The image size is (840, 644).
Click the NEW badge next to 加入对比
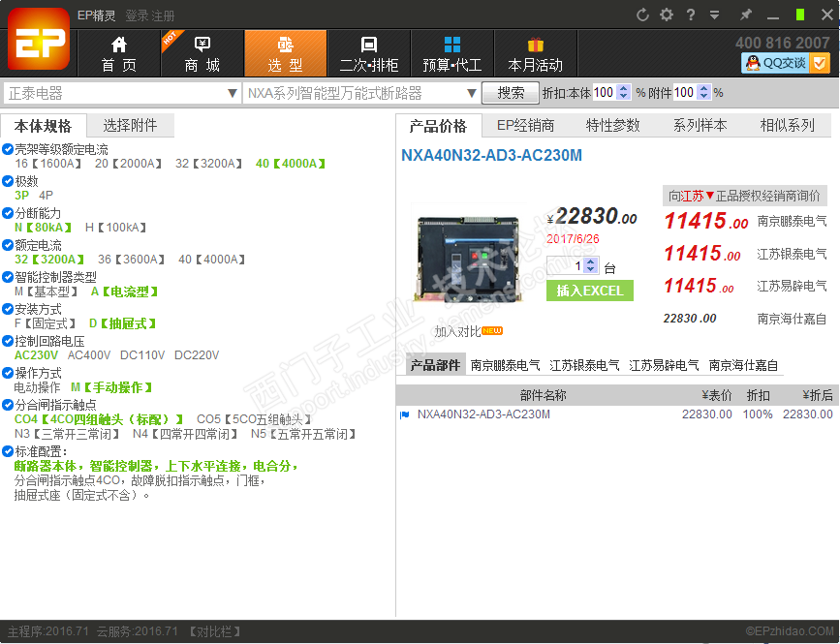(x=492, y=330)
